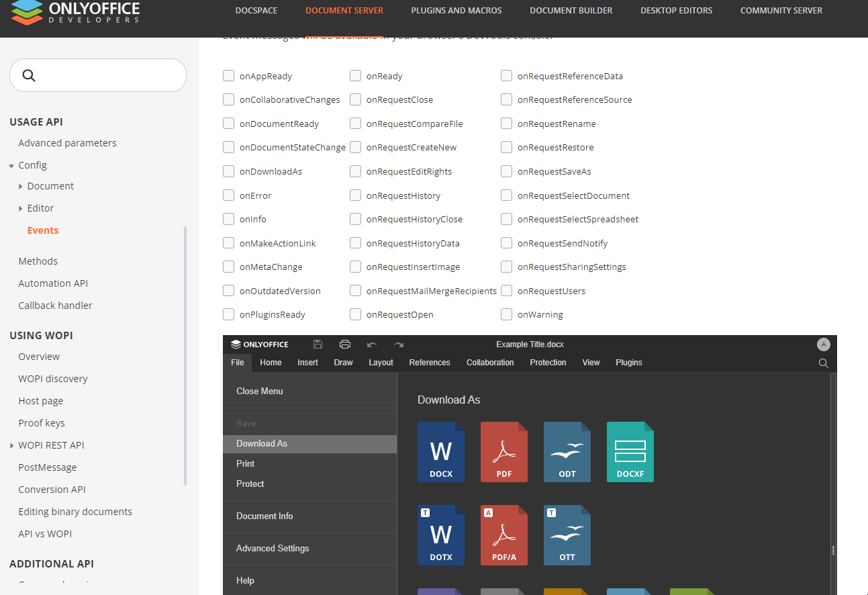Click the user avatar icon labeled A
This screenshot has height=595, width=868.
coord(824,345)
